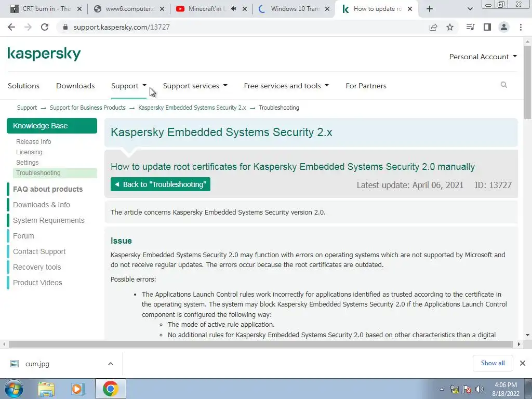Click the padlock site info icon
This screenshot has height=399, width=532.
[x=65, y=27]
